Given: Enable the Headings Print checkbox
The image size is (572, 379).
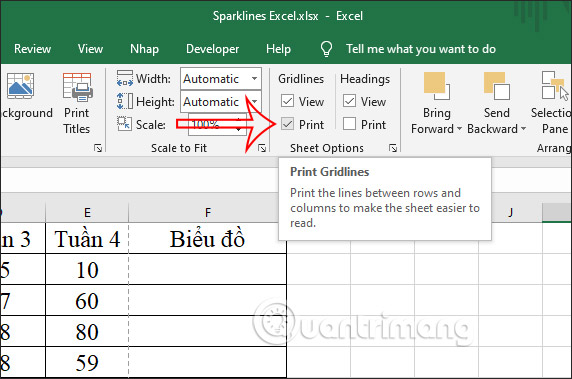Looking at the screenshot, I should pos(349,124).
